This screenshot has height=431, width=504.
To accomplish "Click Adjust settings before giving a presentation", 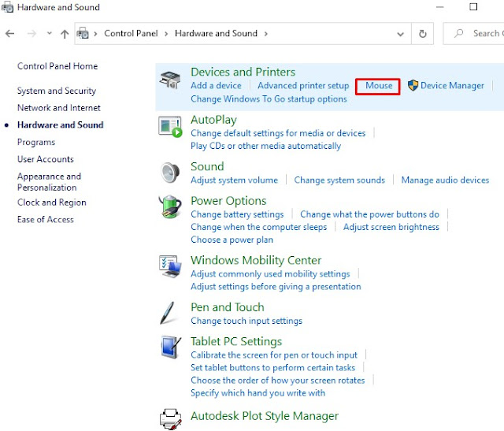I will [276, 287].
